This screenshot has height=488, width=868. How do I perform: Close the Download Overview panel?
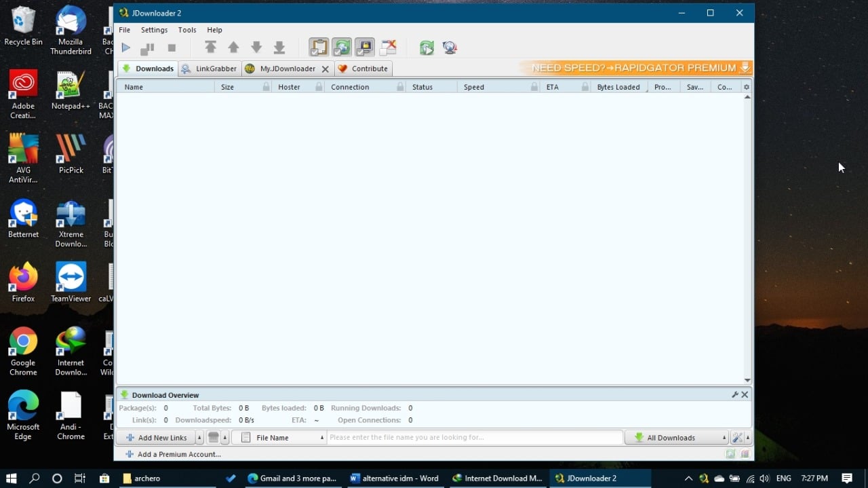[745, 394]
